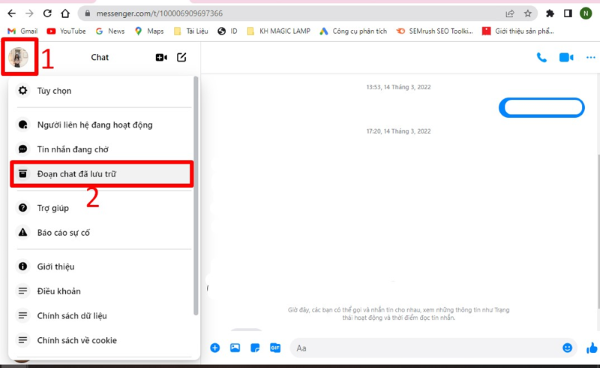600x368 pixels.
Task: Open Giới thiệu sản phẩm bookmark
Action: 518,31
